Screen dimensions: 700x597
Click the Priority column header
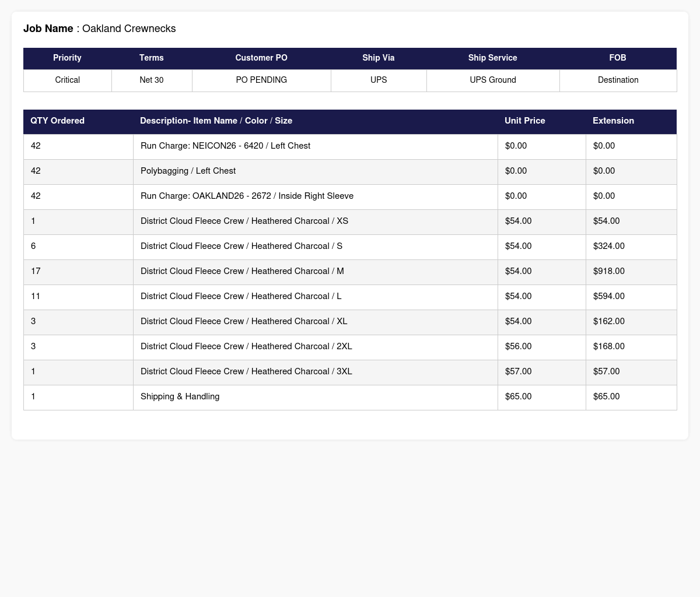coord(67,58)
